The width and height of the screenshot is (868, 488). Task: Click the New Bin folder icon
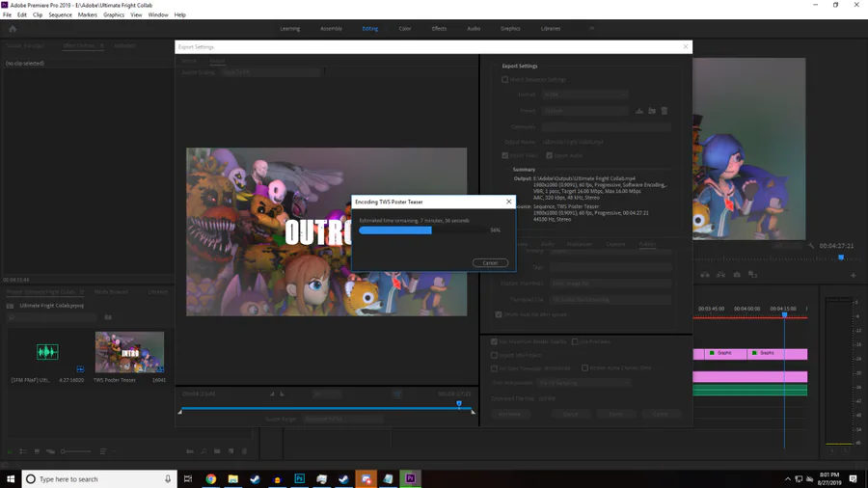coord(217,451)
